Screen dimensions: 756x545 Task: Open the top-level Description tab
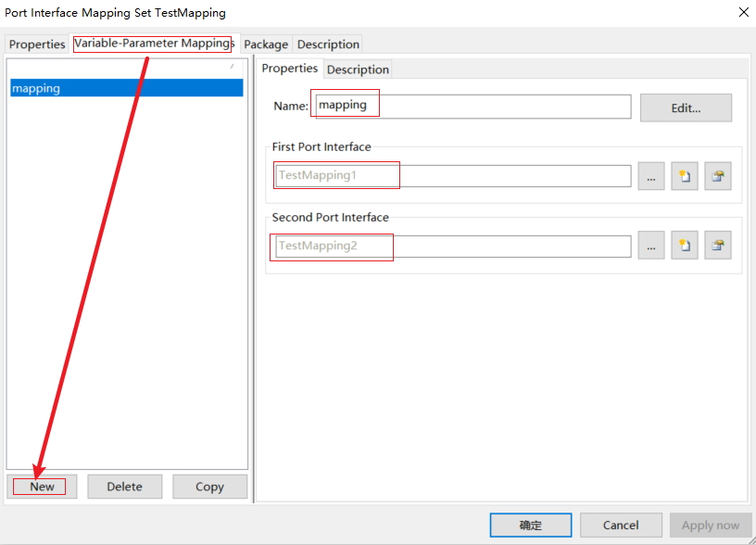328,44
